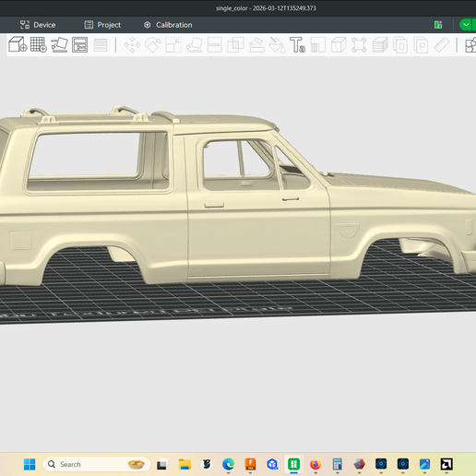The image size is (476, 476).
Task: Open the black arrow-logo app on taskbar
Action: [x=446, y=464]
